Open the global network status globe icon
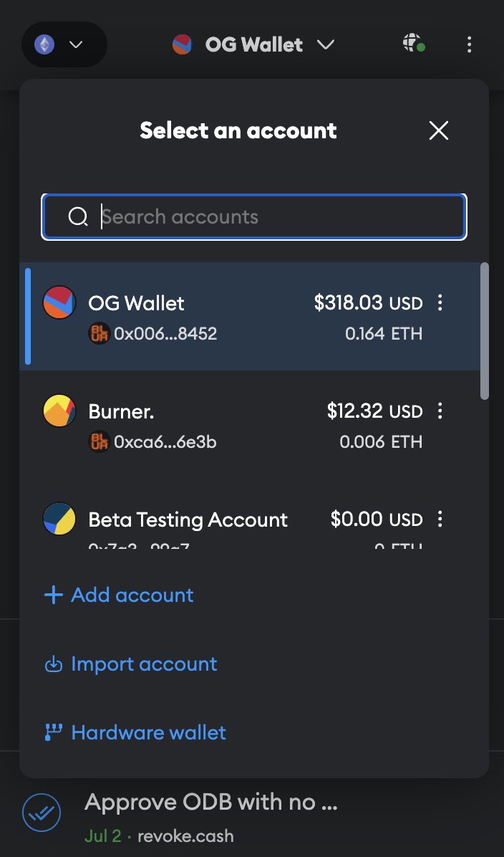Viewport: 504px width, 857px height. pos(413,44)
